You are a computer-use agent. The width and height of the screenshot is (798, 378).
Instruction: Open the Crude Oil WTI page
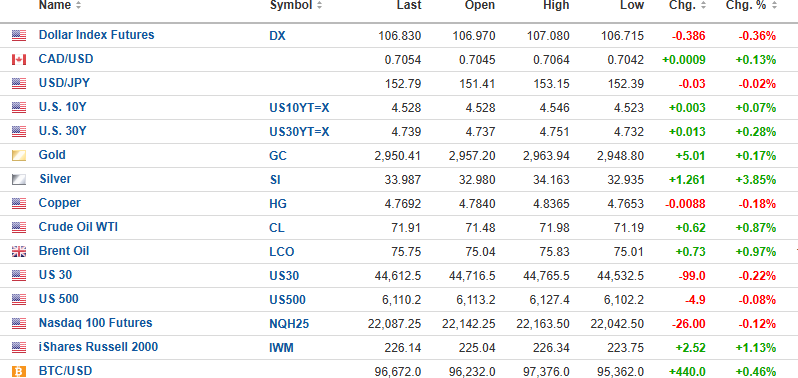pos(78,227)
